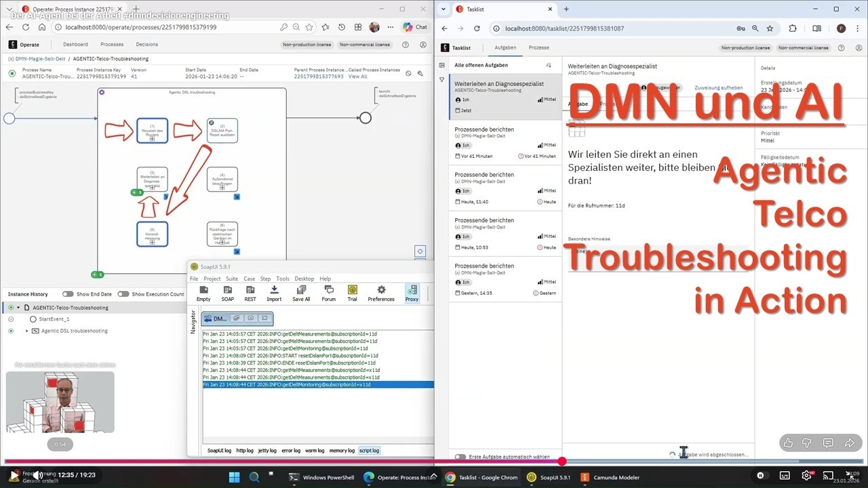The height and width of the screenshot is (488, 868).
Task: Click the version 41 link in Operate
Action: [134, 77]
